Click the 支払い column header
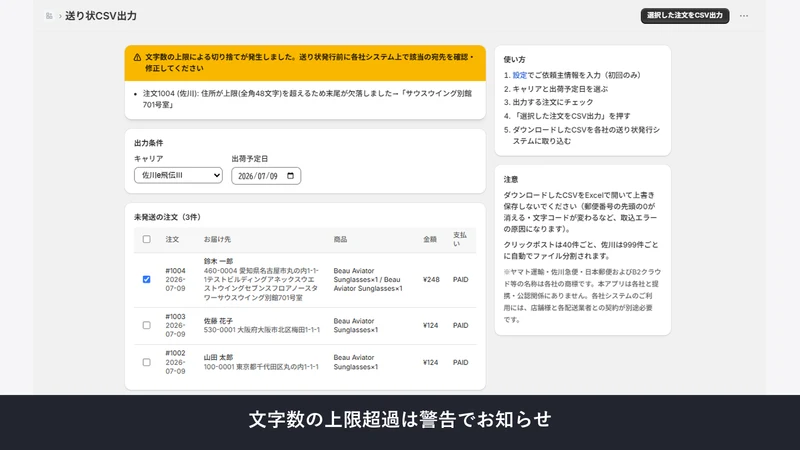This screenshot has width=800, height=450. pos(459,239)
